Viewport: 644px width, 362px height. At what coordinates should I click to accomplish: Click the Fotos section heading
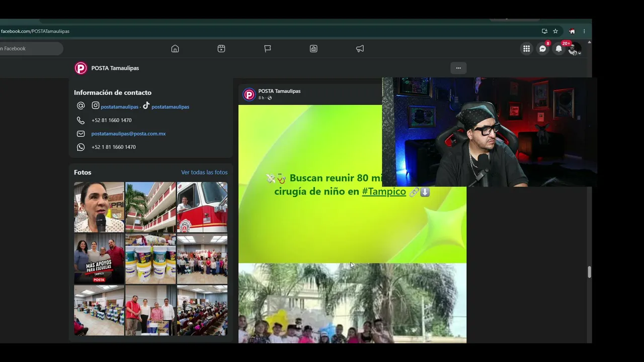coord(83,172)
